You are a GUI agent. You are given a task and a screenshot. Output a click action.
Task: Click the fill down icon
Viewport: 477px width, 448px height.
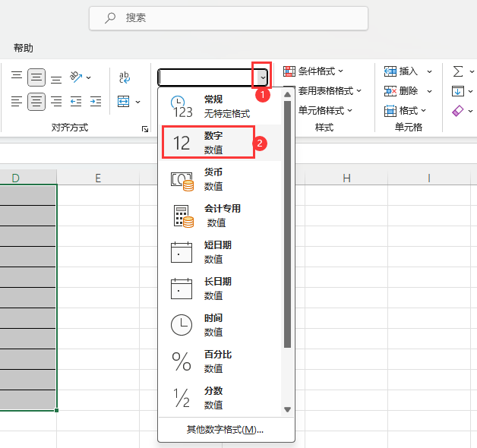[x=458, y=91]
